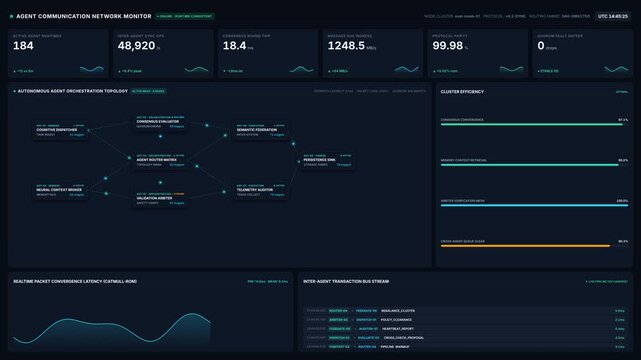Click the Cluster Efficiency panel title
The image size is (641, 360).
coord(462,92)
